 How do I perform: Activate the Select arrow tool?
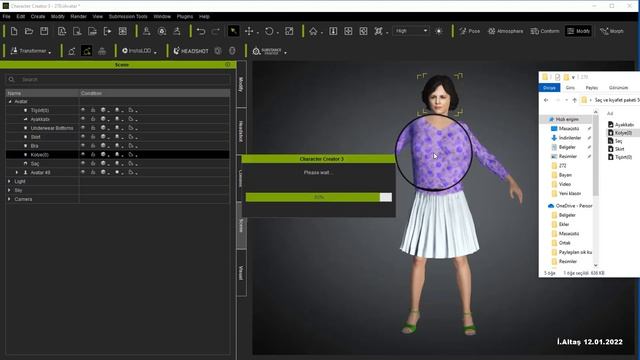tap(233, 31)
